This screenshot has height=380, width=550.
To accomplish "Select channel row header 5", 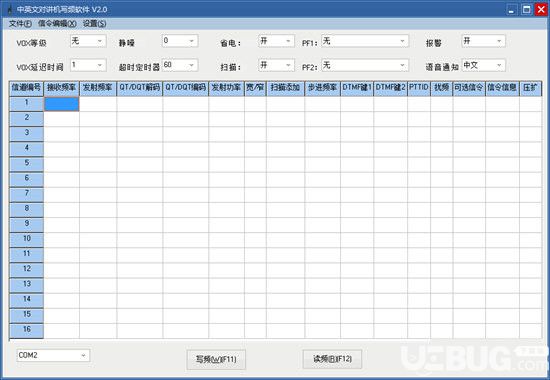I will click(x=26, y=165).
